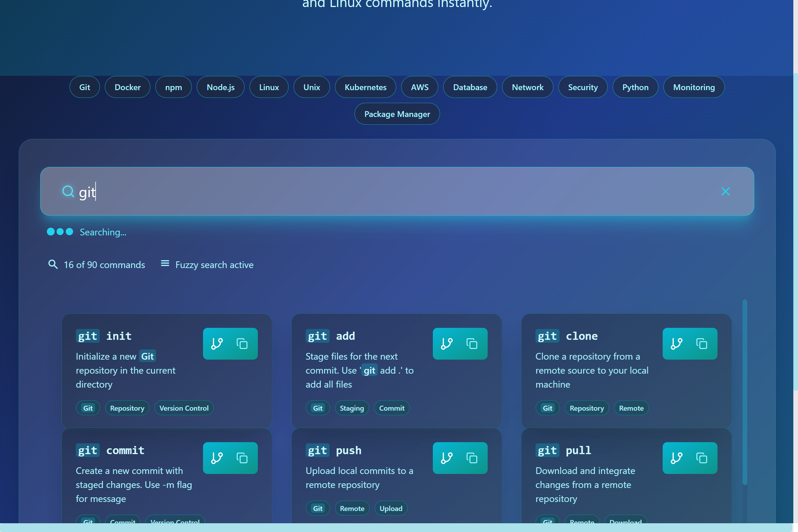Copy the git init command
Screen dimensions: 798x532
click(x=242, y=343)
